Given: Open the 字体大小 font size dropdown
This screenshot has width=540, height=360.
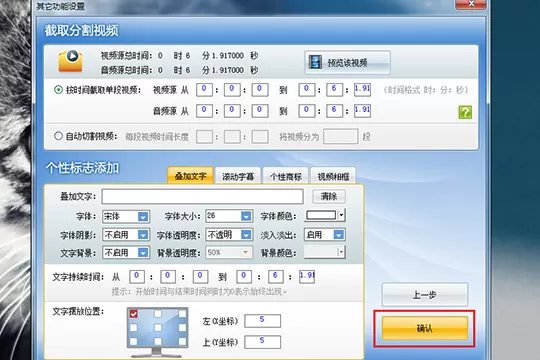Looking at the screenshot, I should [x=246, y=216].
